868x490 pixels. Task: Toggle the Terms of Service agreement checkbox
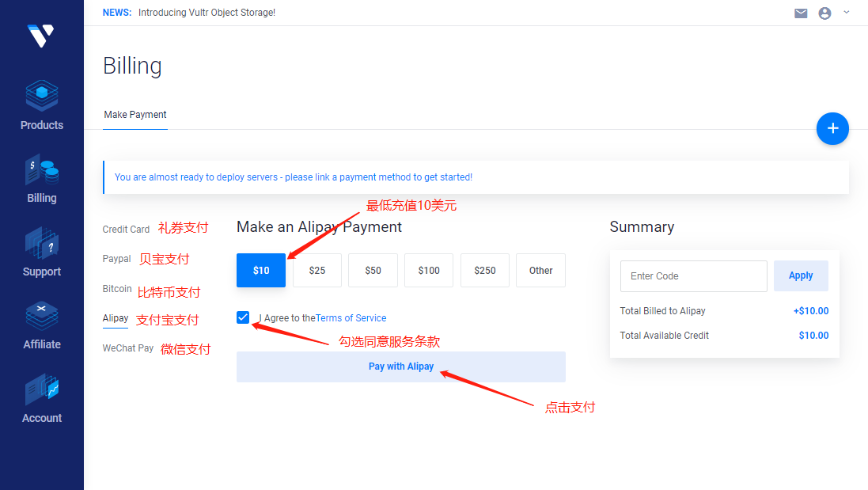tap(243, 317)
